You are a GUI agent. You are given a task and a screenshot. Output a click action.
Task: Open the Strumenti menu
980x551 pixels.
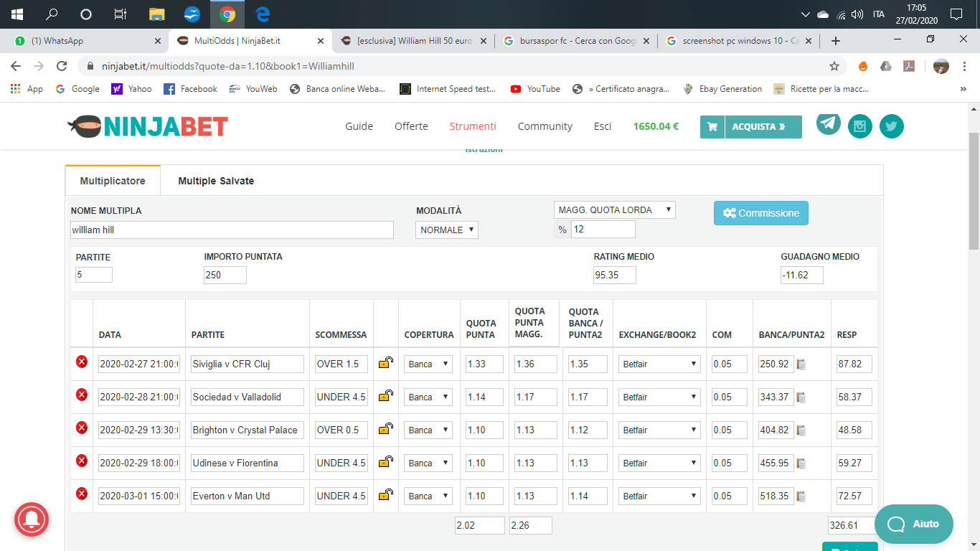tap(473, 126)
